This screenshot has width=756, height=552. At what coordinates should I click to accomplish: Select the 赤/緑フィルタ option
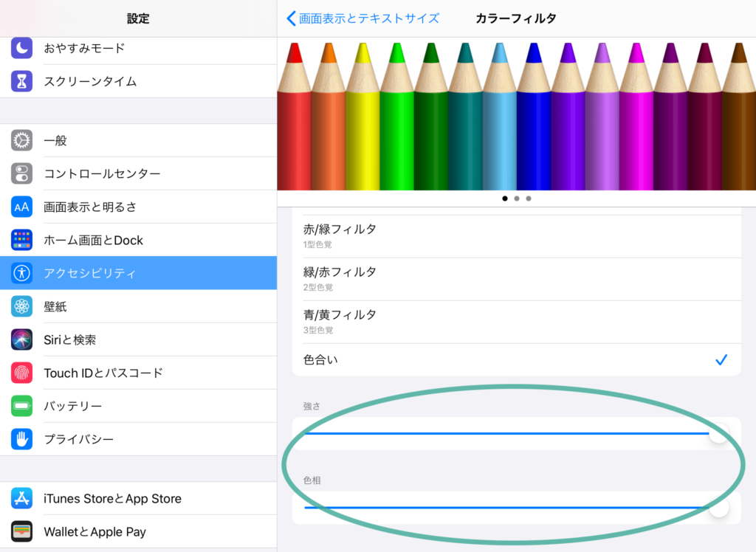[x=516, y=235]
